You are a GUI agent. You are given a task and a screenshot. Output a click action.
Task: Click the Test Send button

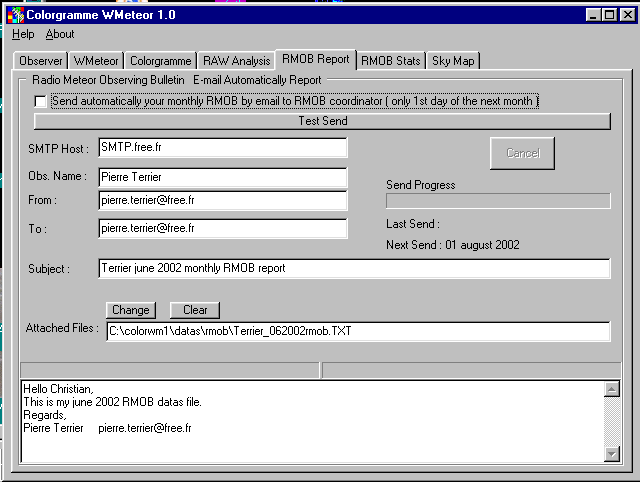322,121
